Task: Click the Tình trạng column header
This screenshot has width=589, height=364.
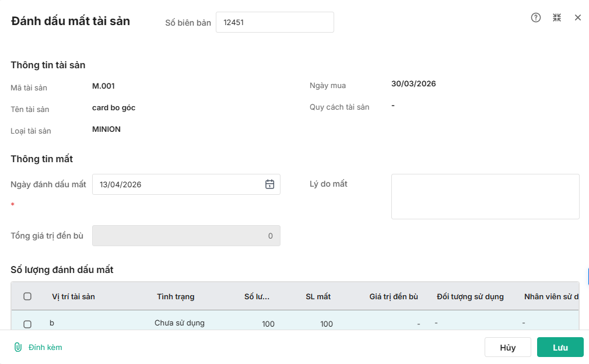Action: (x=176, y=296)
